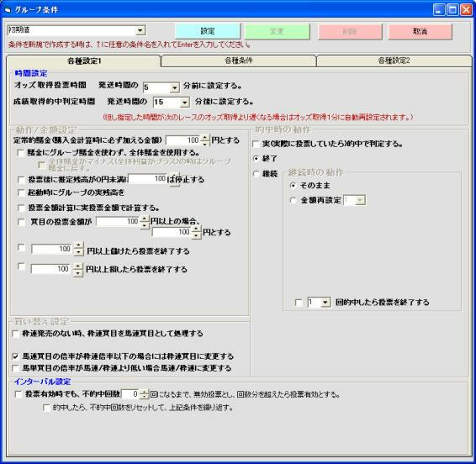Click the 不的中回数 number input field
Viewport: 476px width, 464px height.
click(x=130, y=394)
